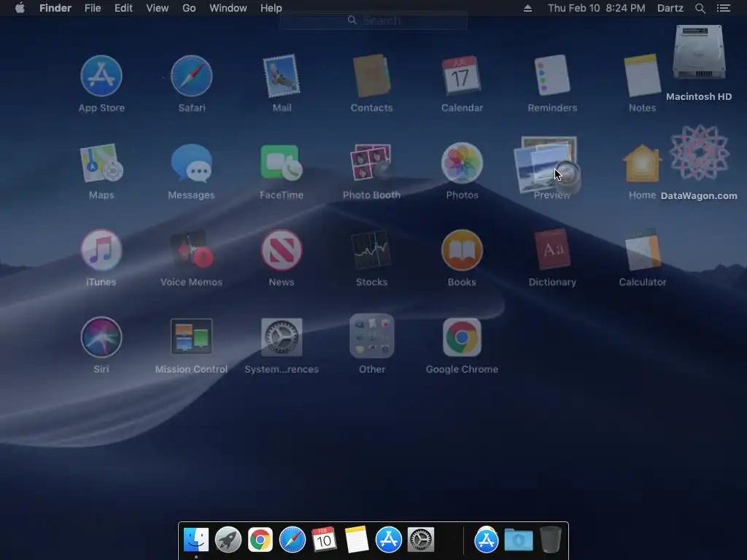Launch Siri from Launchpad

[101, 337]
